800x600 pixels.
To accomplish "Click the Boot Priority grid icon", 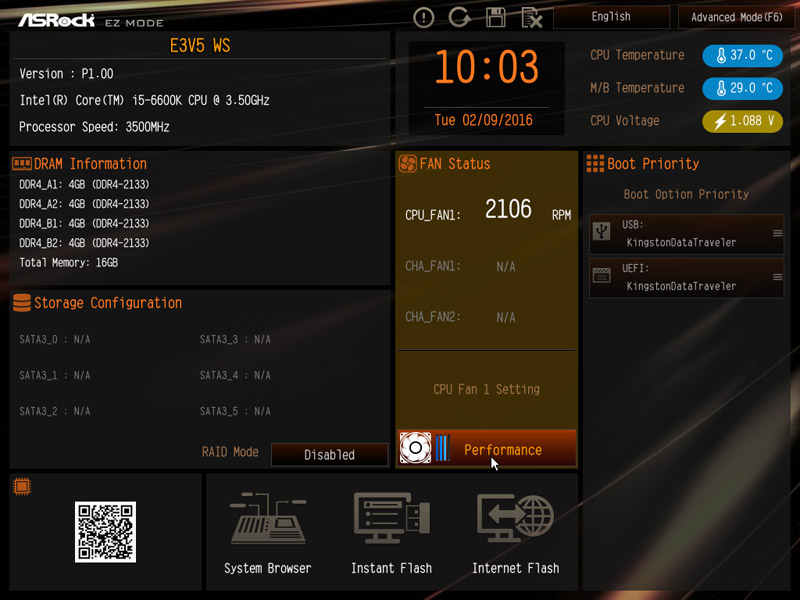I will point(595,164).
